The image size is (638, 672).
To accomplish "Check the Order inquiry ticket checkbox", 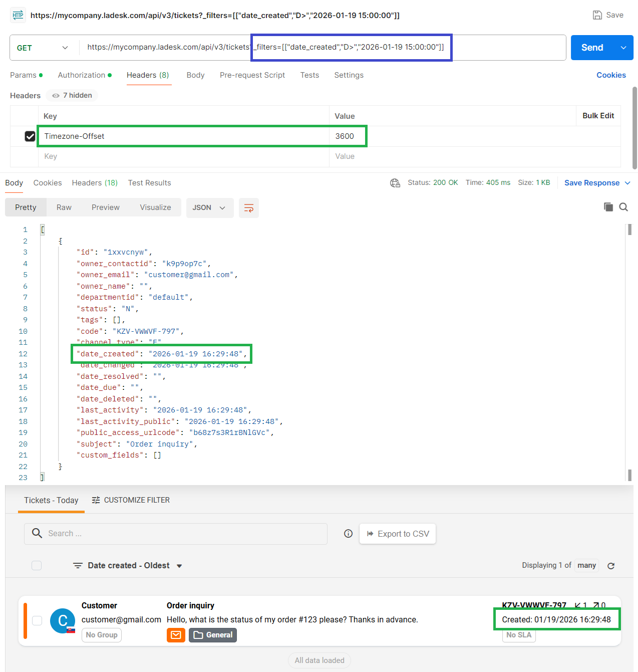I will (37, 620).
